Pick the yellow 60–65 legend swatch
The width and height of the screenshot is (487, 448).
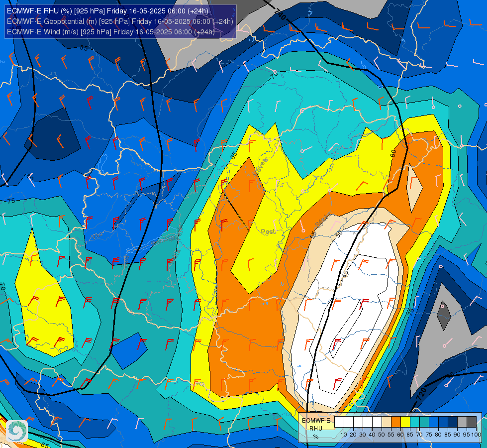tap(405, 422)
